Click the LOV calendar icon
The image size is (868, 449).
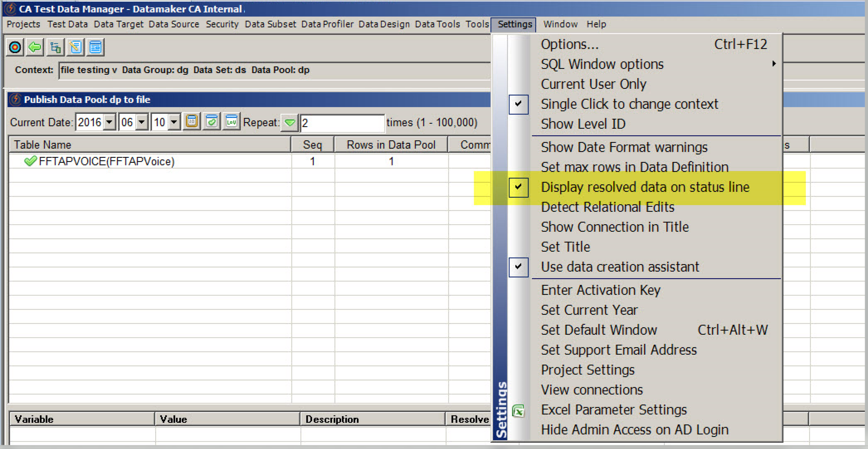point(232,122)
